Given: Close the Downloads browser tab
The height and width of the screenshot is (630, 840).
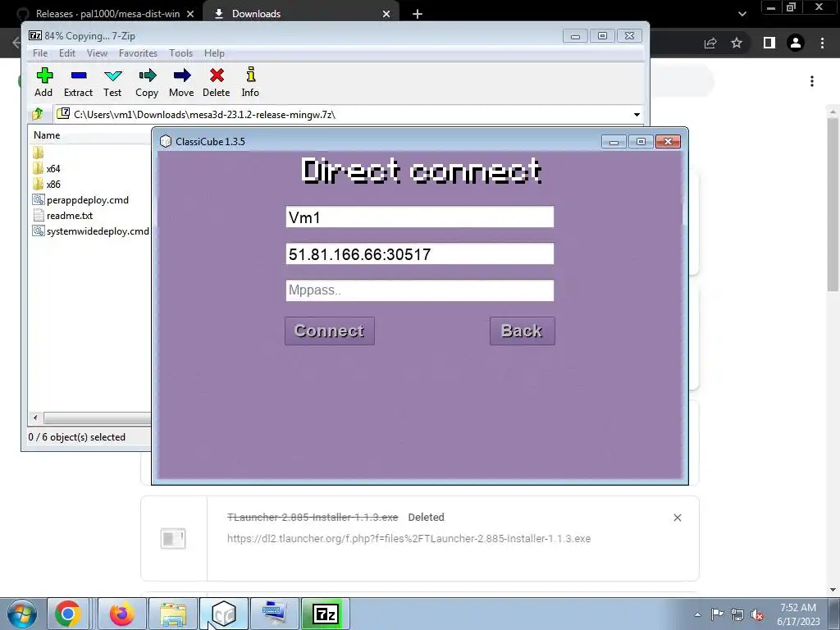Looking at the screenshot, I should coord(386,14).
